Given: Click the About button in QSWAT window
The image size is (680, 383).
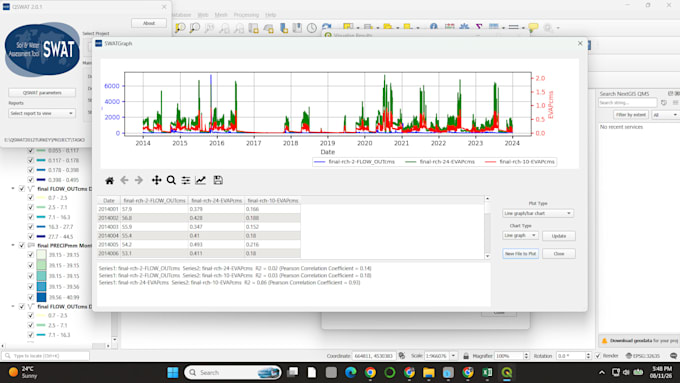Looking at the screenshot, I should [x=149, y=23].
